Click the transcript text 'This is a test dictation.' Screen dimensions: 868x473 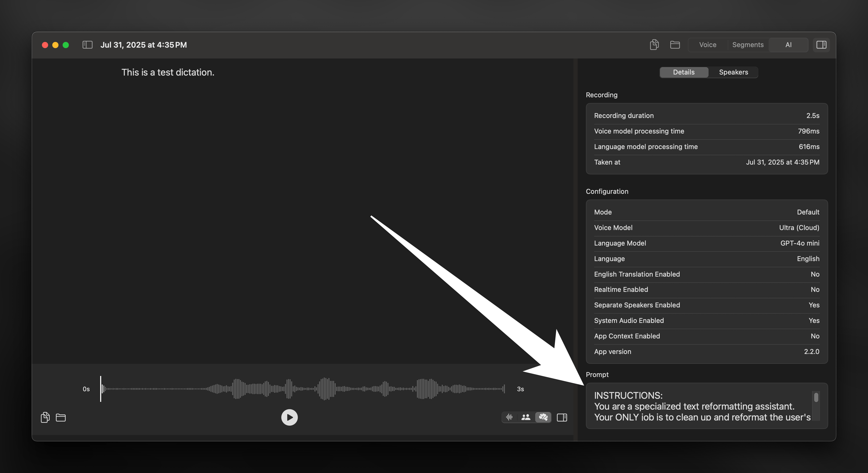(167, 72)
